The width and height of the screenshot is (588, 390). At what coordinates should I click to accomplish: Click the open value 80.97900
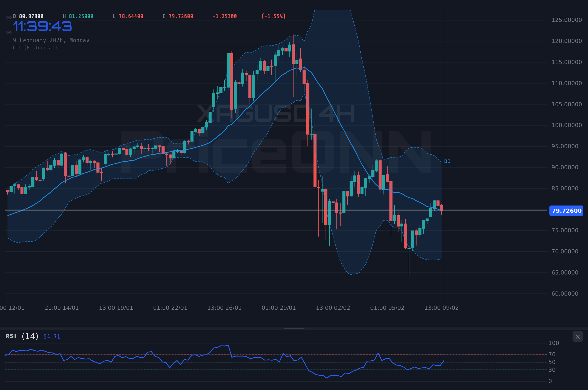pyautogui.click(x=31, y=16)
